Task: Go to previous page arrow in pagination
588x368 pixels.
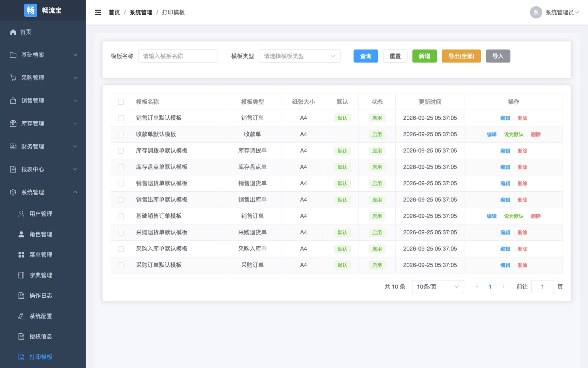Action: (477, 287)
